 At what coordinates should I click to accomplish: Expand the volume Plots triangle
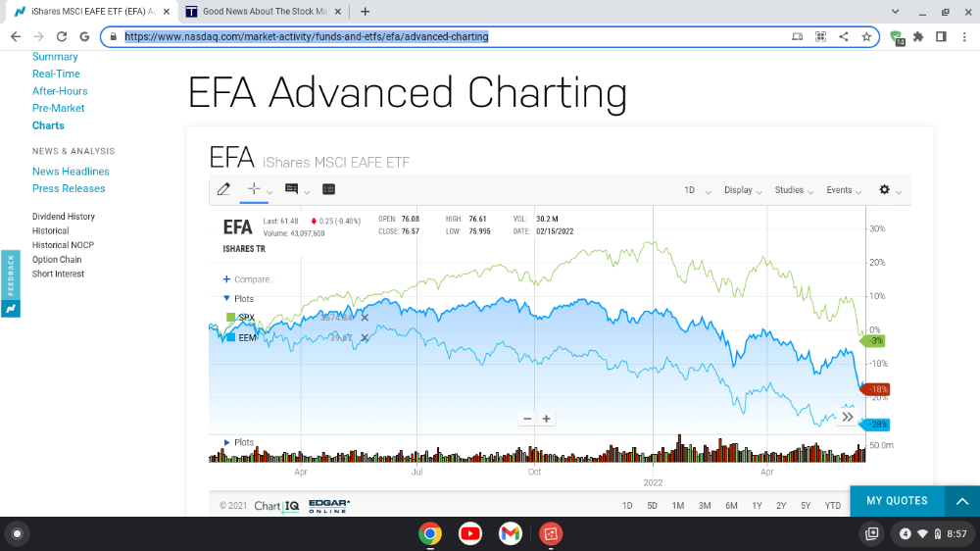[x=226, y=442]
